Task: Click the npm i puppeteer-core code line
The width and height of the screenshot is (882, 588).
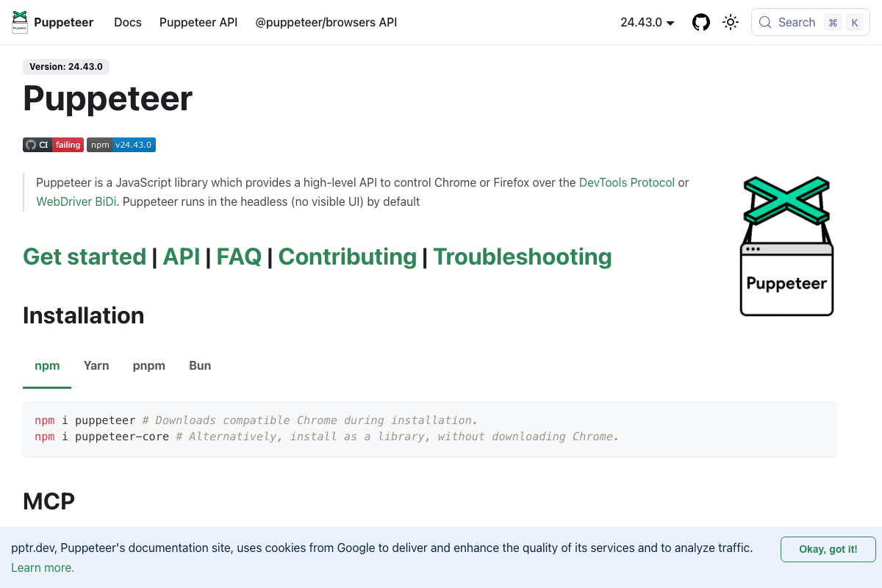Action: coord(327,437)
